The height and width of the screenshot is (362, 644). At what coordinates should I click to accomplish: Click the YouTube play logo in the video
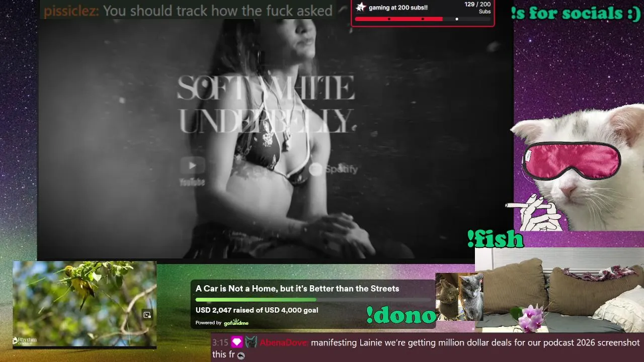click(x=192, y=165)
